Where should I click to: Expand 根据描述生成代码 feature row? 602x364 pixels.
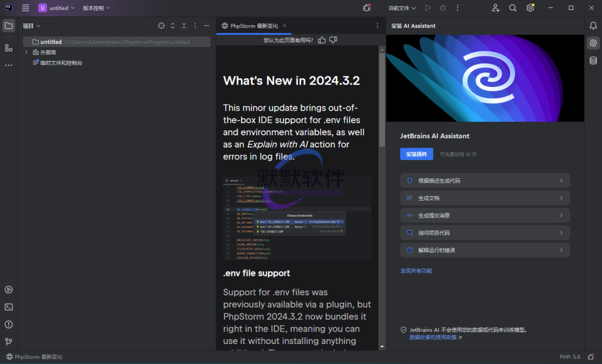pyautogui.click(x=485, y=181)
